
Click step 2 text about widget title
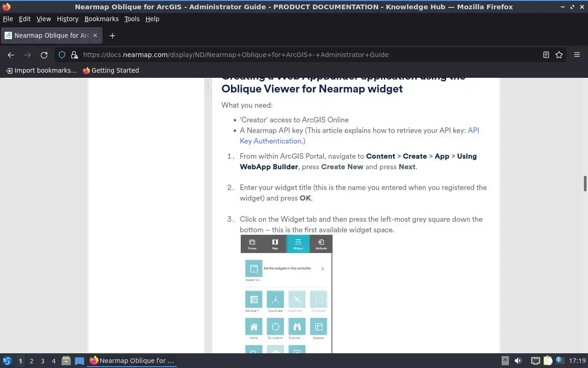[363, 193]
